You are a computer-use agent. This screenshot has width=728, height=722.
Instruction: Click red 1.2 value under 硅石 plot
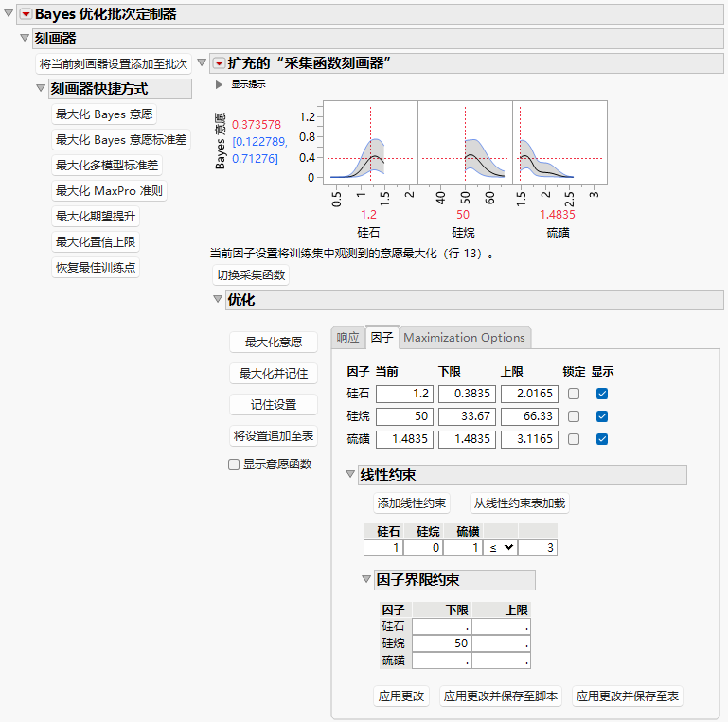click(368, 215)
